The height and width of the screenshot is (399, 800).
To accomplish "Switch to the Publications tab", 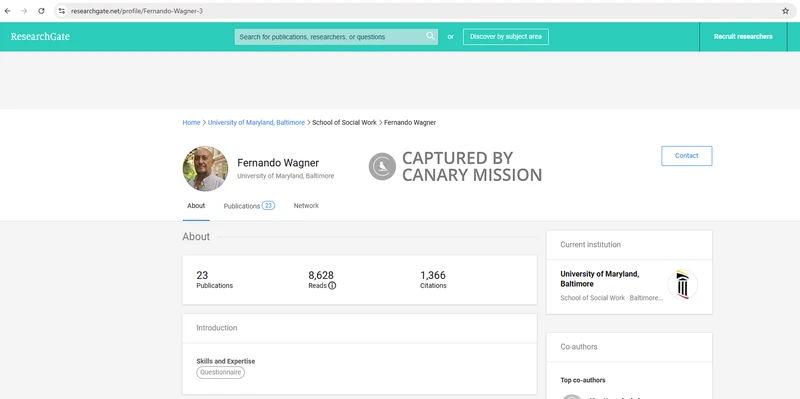I will [x=249, y=206].
